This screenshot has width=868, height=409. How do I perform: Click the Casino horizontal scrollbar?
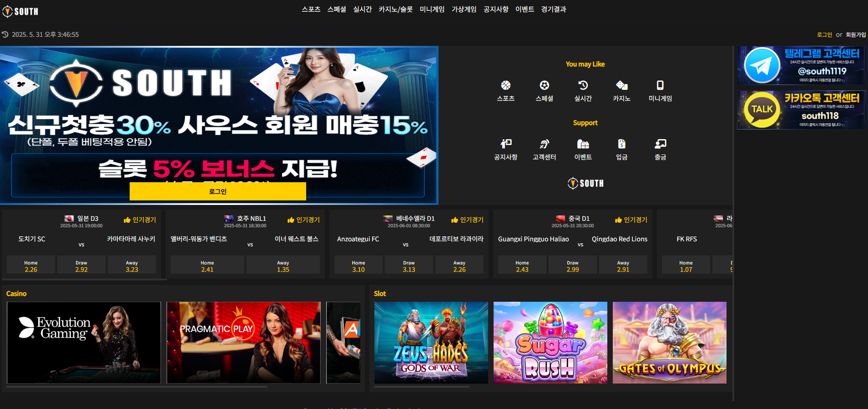point(137,387)
